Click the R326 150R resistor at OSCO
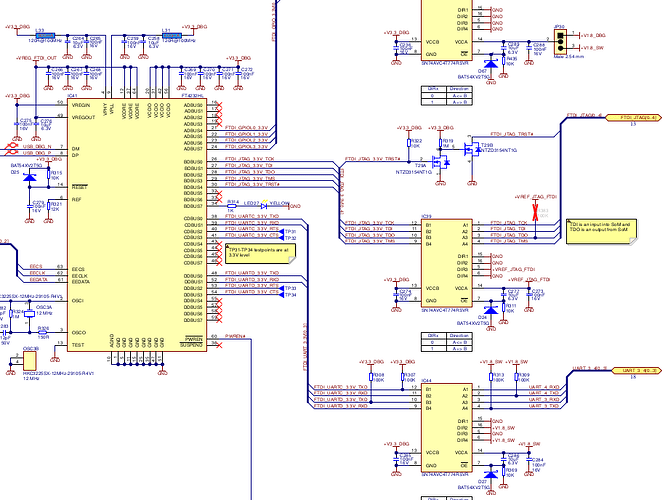 43,332
